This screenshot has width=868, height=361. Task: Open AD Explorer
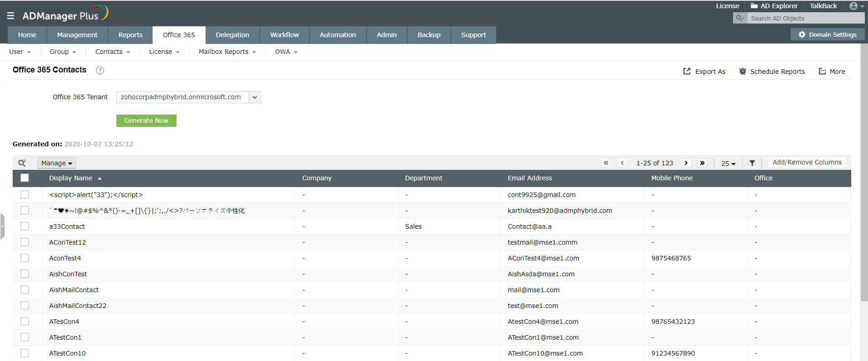point(774,6)
